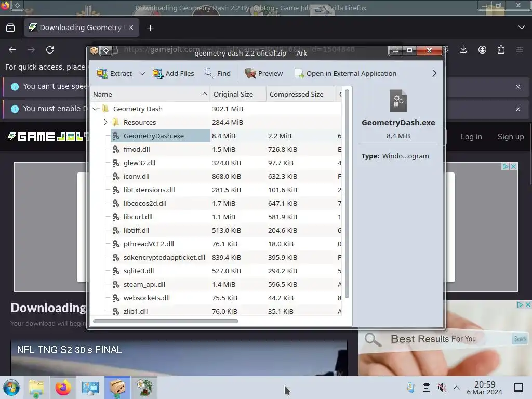The width and height of the screenshot is (532, 399).
Task: Click the Ark taskbar icon
Action: (117, 388)
